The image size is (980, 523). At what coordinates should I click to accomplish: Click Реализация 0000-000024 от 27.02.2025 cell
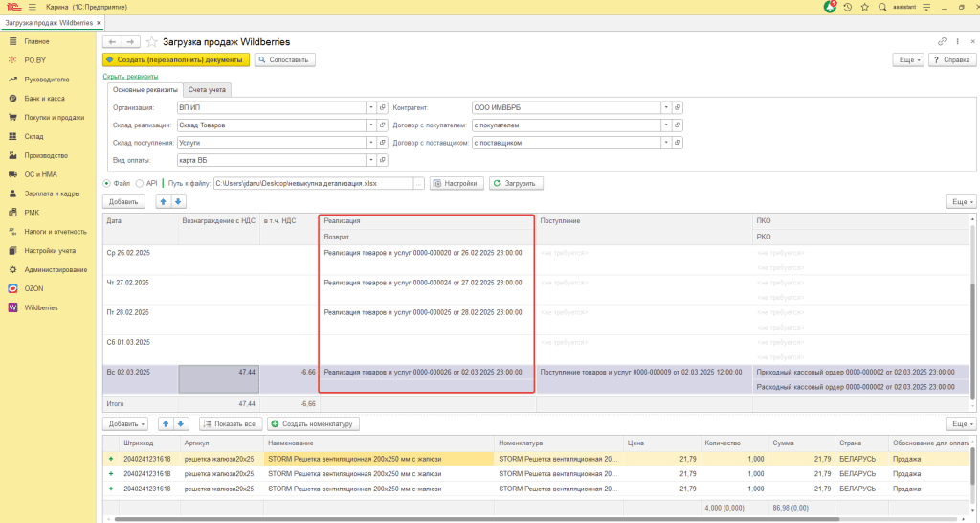point(427,283)
